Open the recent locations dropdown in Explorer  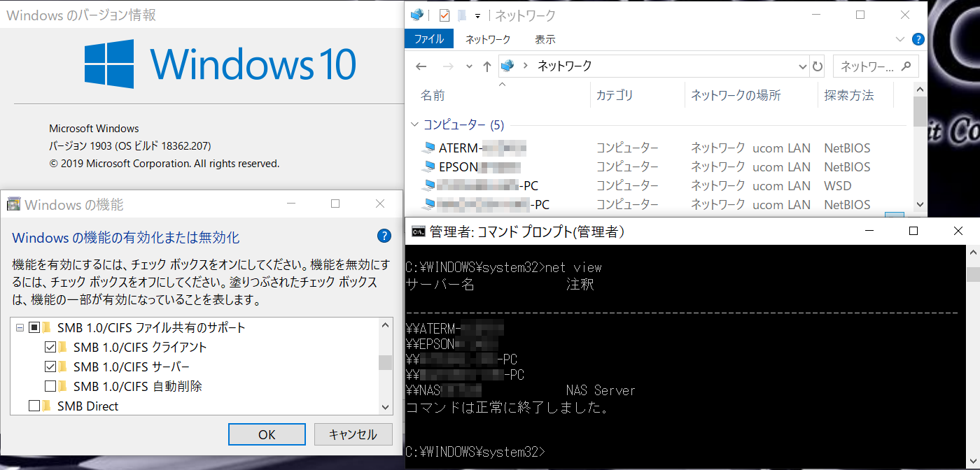(x=468, y=67)
